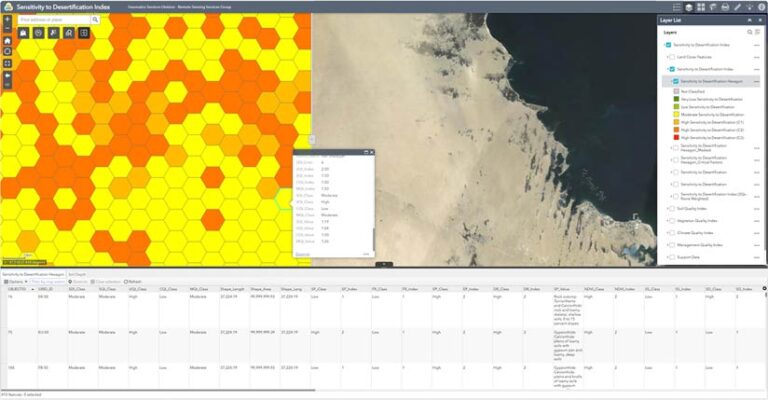Expand the Soil Quality Index layer group
The image size is (768, 400).
click(667, 209)
